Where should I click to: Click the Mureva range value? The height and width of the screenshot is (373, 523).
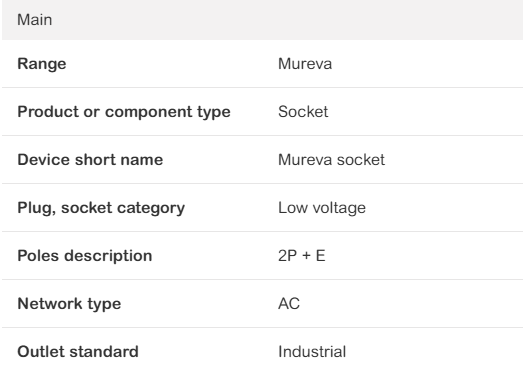click(305, 64)
